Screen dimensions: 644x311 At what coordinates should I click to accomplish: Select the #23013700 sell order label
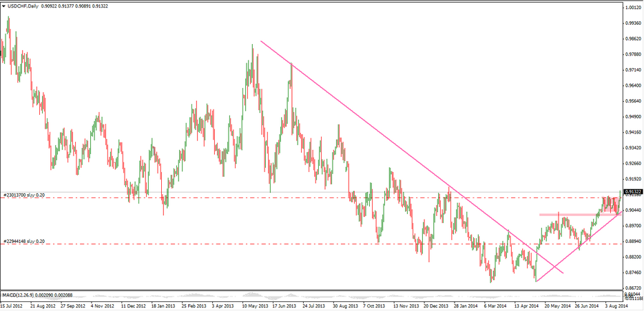(24, 195)
